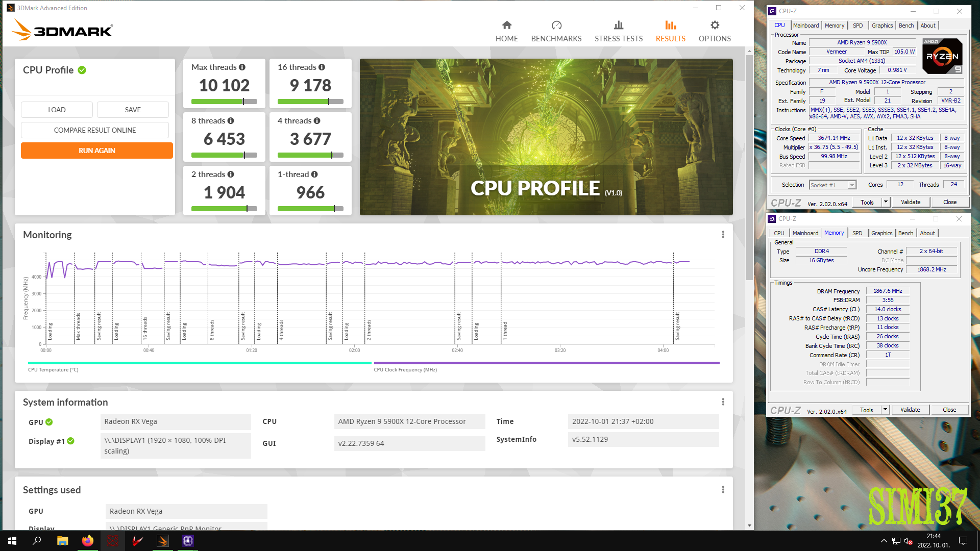Click Validate in upper CPU-Z window
The width and height of the screenshot is (980, 551).
[911, 202]
